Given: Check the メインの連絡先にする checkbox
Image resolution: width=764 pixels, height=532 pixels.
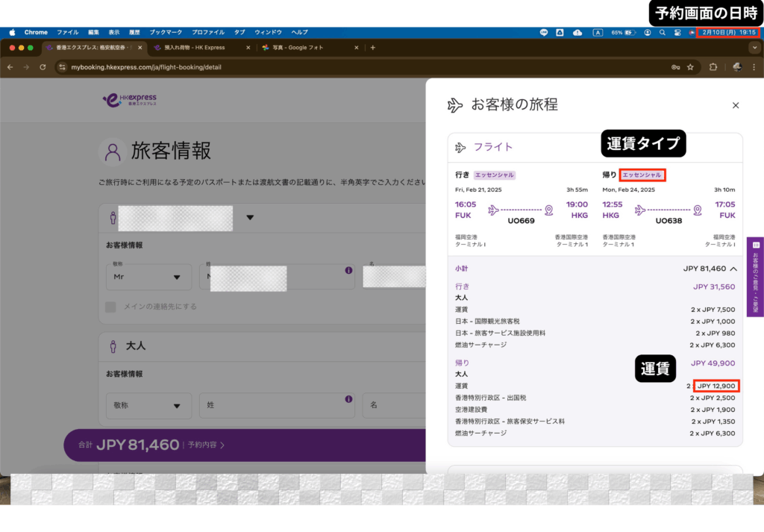Looking at the screenshot, I should pos(111,307).
